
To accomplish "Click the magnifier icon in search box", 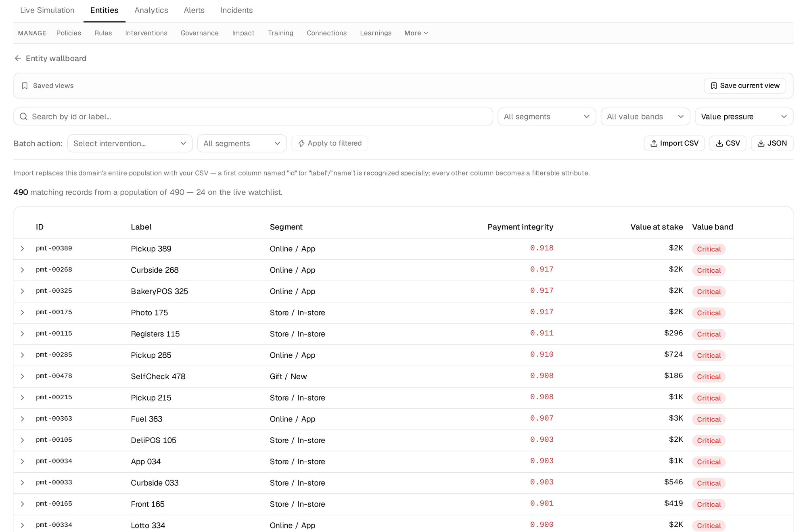I will pos(24,117).
